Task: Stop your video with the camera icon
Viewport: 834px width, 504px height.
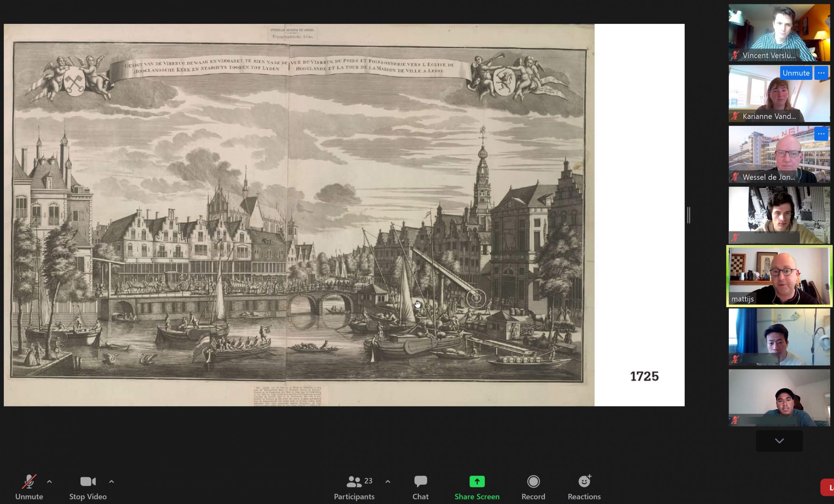Action: pos(88,487)
